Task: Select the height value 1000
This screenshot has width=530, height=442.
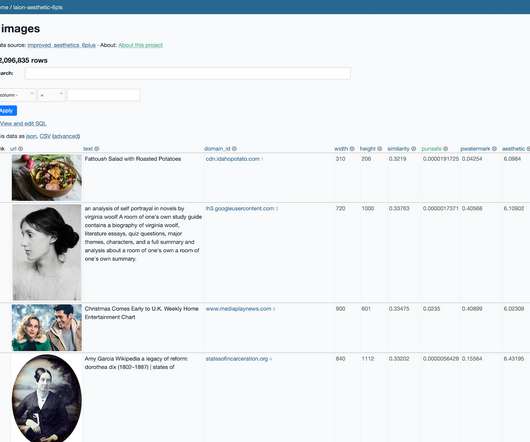Action: (x=368, y=208)
